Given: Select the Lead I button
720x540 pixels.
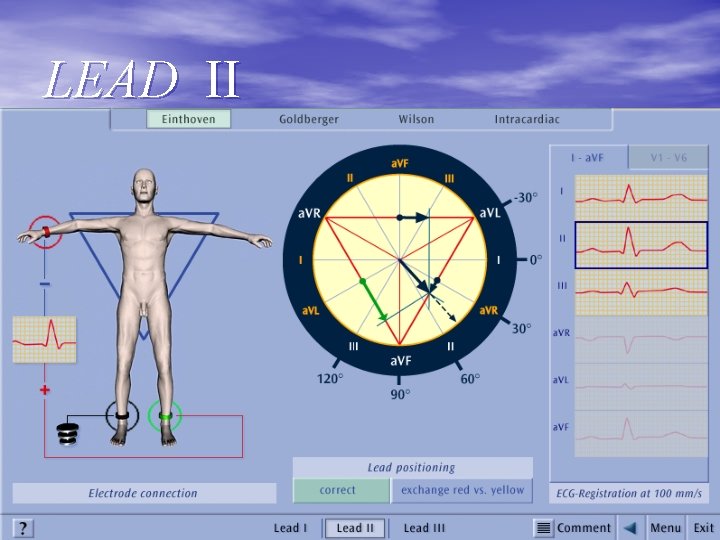Looking at the screenshot, I should 291,528.
